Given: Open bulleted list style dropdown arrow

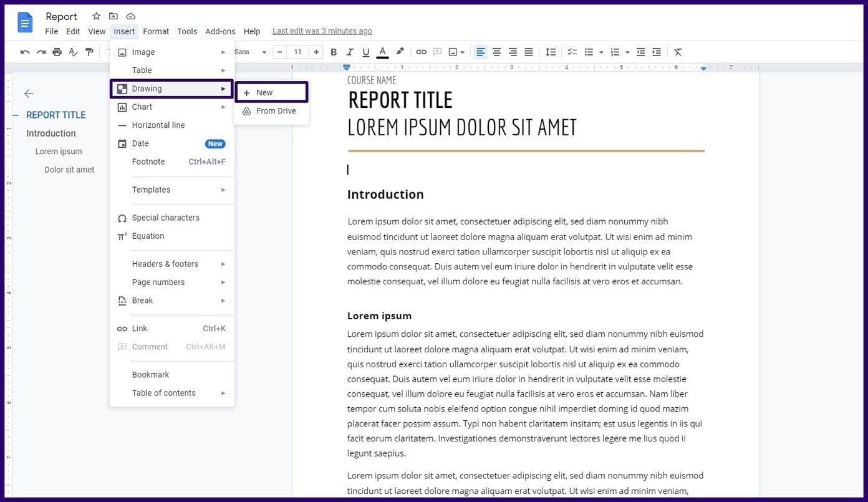Looking at the screenshot, I should (601, 52).
